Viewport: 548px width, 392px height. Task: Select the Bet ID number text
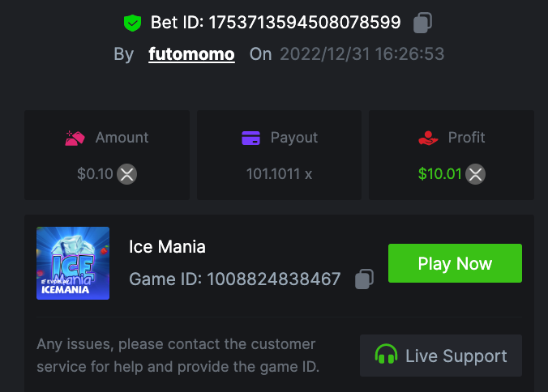pos(304,23)
